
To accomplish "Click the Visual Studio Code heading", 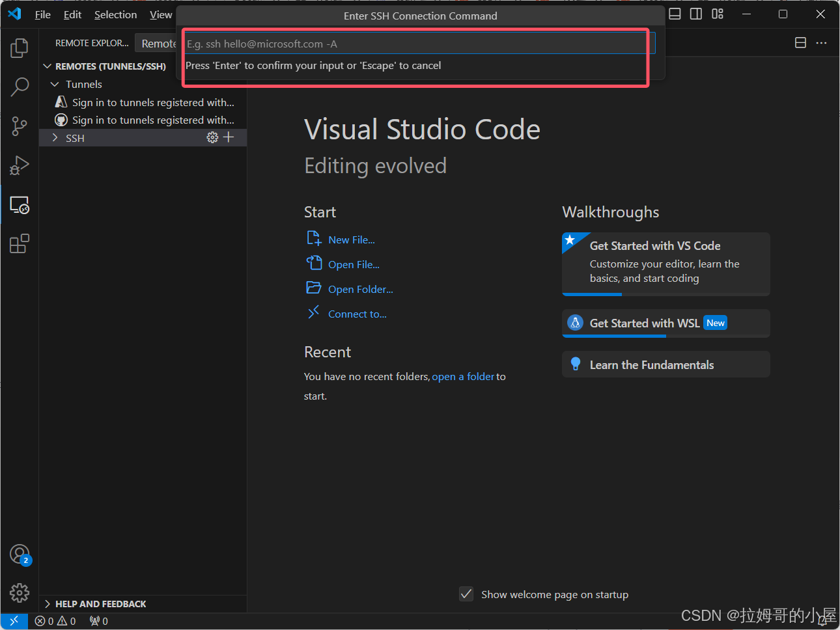I will click(x=422, y=129).
